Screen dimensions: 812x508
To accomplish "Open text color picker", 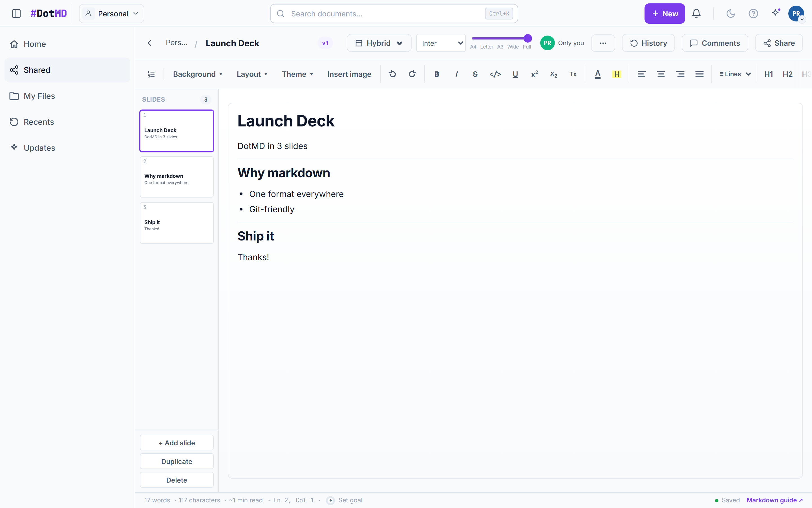I will click(598, 74).
